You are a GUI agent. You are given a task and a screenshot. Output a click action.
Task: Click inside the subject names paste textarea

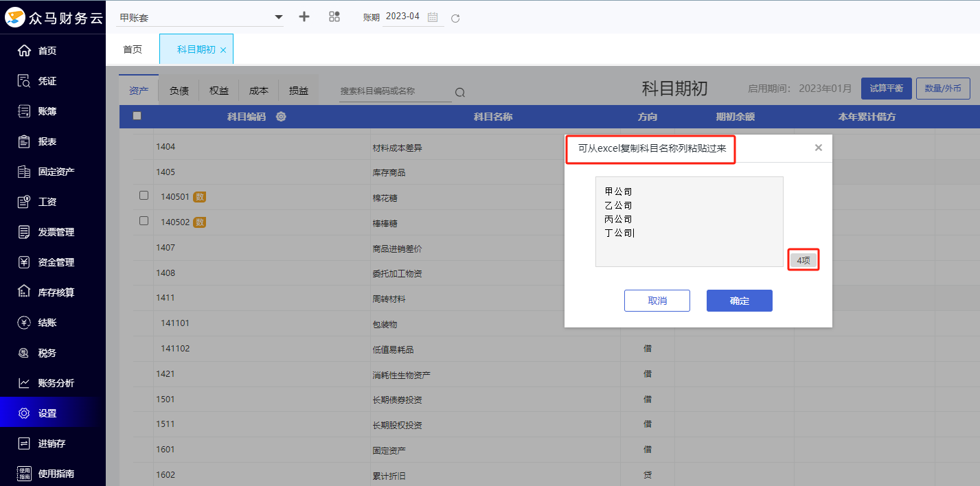[x=690, y=222]
